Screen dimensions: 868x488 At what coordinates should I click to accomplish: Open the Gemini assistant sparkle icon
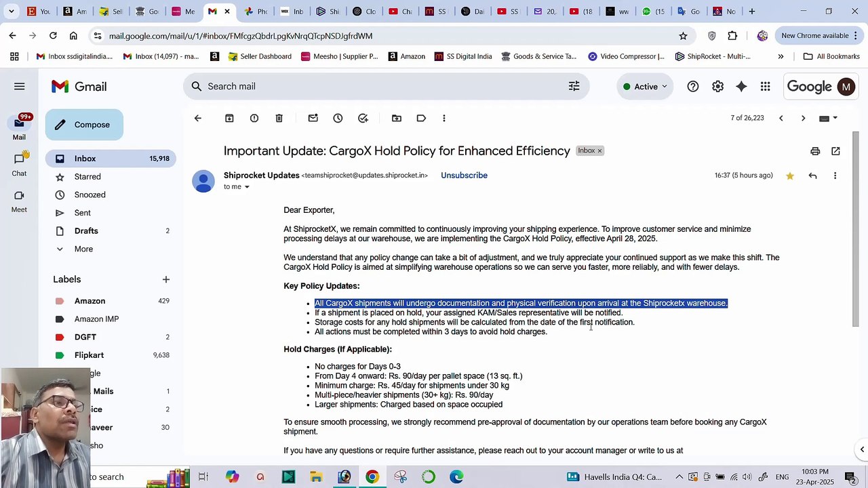(741, 86)
